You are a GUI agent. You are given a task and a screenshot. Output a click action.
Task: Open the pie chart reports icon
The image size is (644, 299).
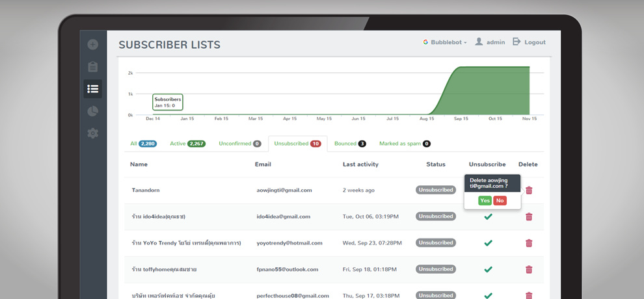(93, 111)
